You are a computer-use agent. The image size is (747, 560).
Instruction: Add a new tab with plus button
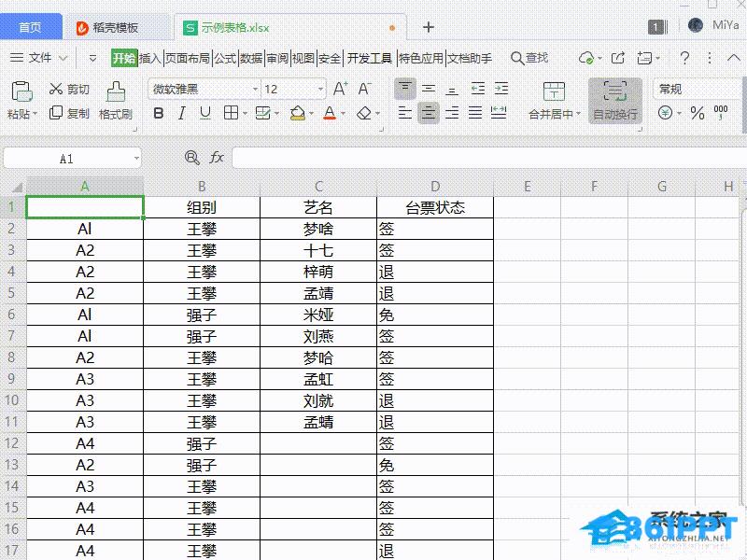click(x=429, y=28)
